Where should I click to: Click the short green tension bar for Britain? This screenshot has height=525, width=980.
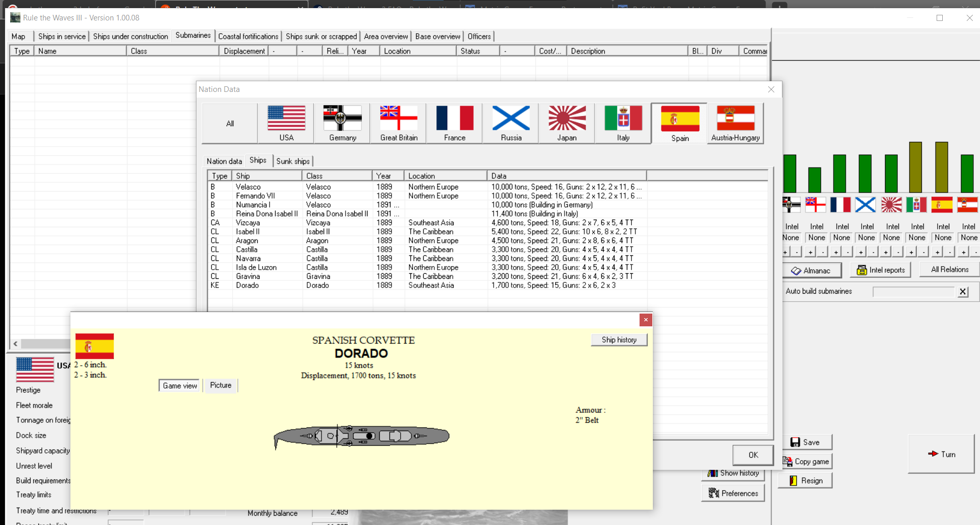click(815, 180)
